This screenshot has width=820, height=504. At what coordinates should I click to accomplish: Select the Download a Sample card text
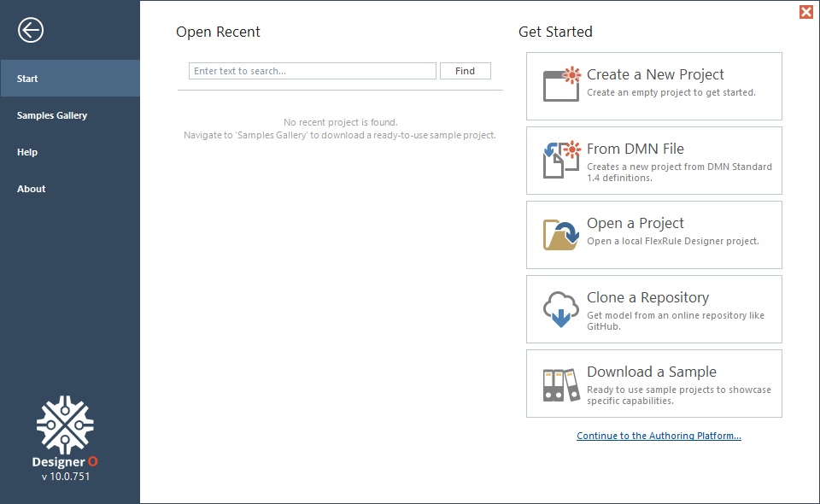(x=679, y=386)
